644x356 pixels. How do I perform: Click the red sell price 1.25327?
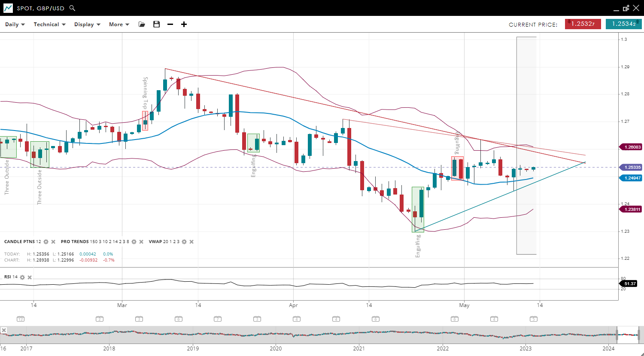(x=583, y=24)
